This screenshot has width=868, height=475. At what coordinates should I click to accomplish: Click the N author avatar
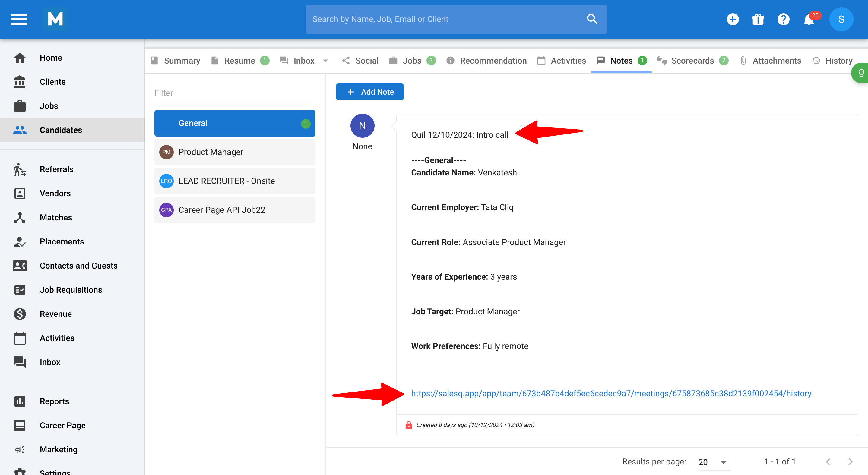coord(362,126)
